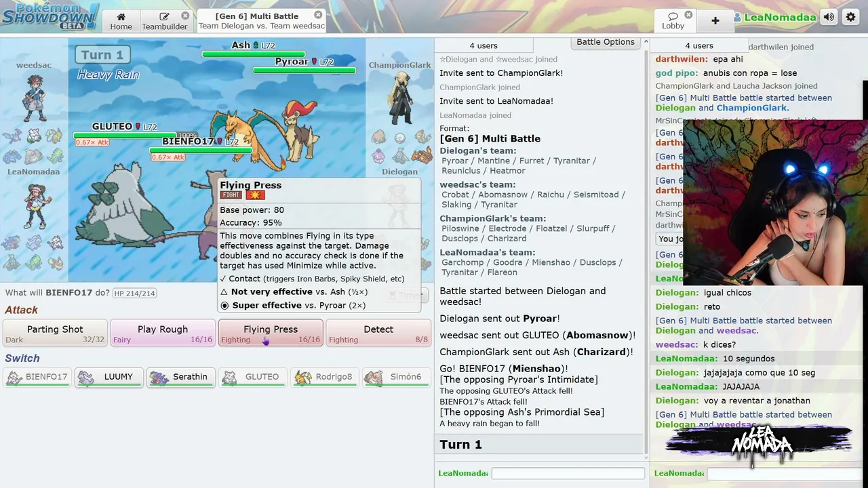Click the Floatzel icon in ChampionGlark's team

tap(422, 137)
